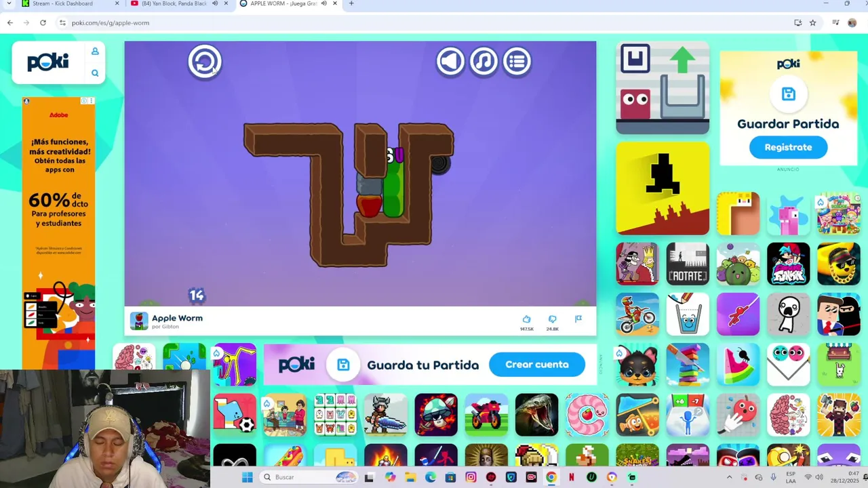Open Windows Start menu
The width and height of the screenshot is (868, 488).
pyautogui.click(x=247, y=477)
